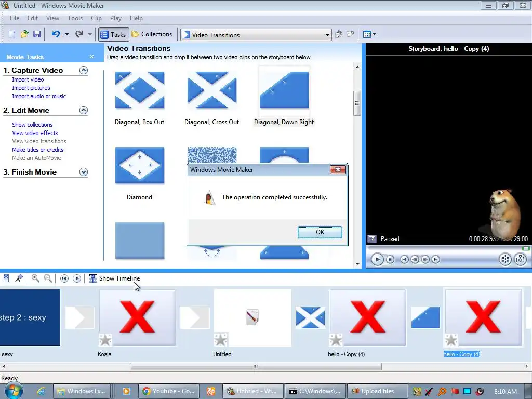
Task: Collapse the Capture Video section
Action: coord(84,70)
